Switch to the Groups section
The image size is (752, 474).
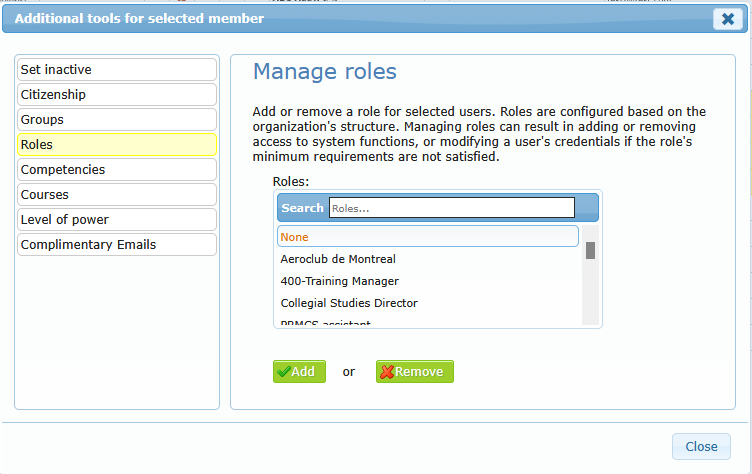(x=116, y=120)
